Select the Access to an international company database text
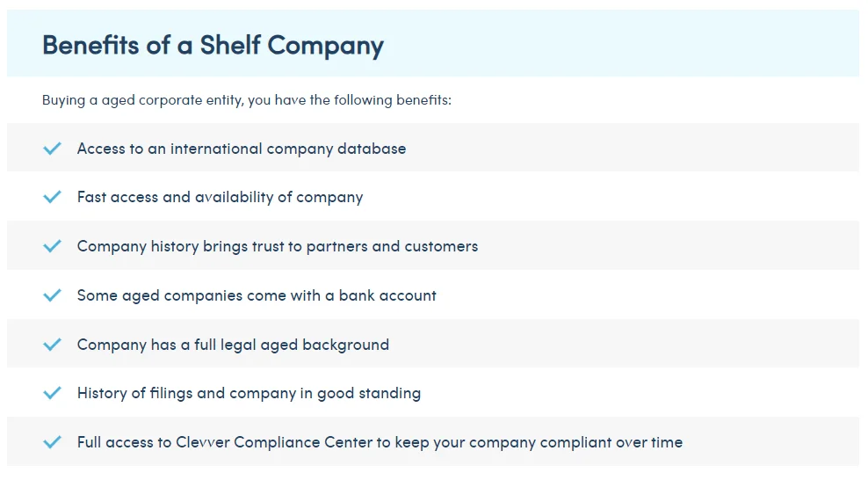Viewport: 868px width, 480px height. tap(241, 149)
